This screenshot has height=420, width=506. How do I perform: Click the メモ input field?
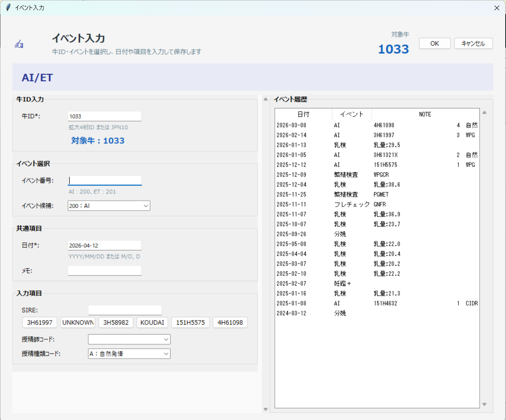[x=105, y=271]
